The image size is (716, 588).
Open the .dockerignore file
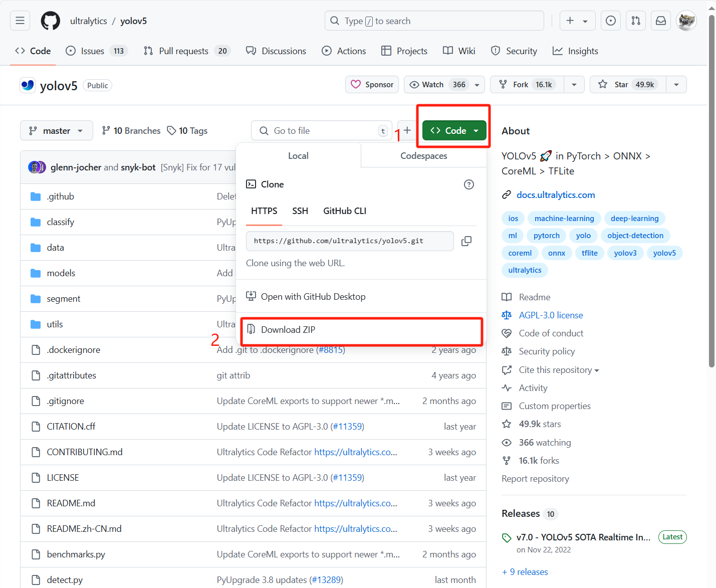point(74,350)
